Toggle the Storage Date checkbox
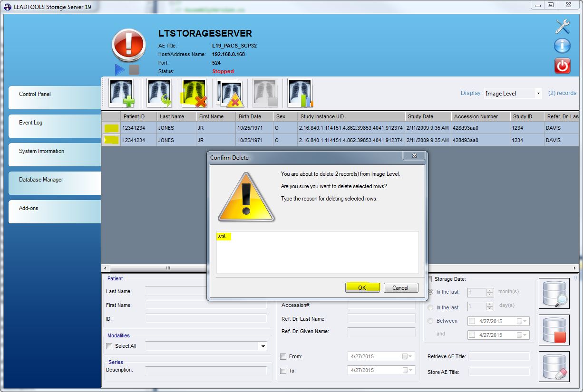 tap(430, 279)
